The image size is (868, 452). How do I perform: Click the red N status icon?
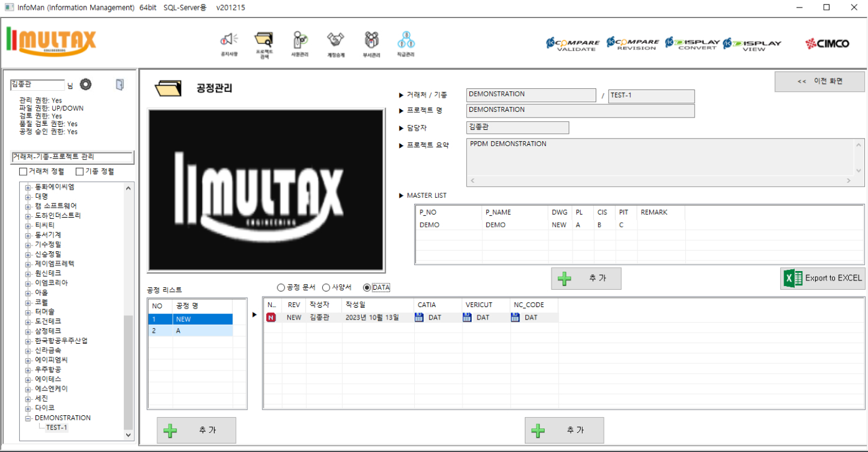[271, 318]
